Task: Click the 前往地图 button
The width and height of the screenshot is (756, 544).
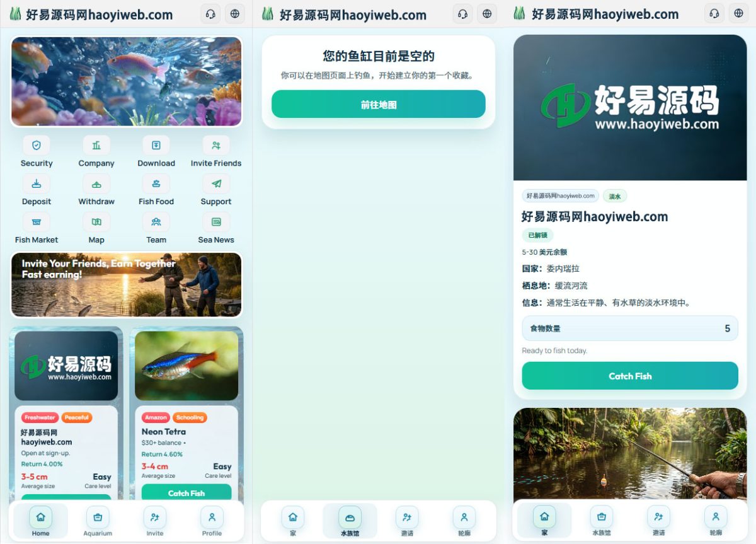Action: (x=379, y=104)
